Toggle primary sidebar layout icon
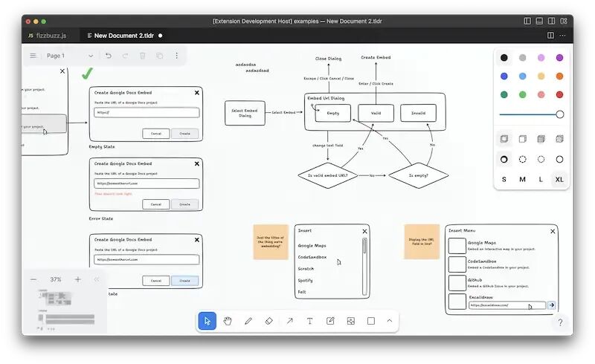This screenshot has height=364, width=595. [x=527, y=21]
